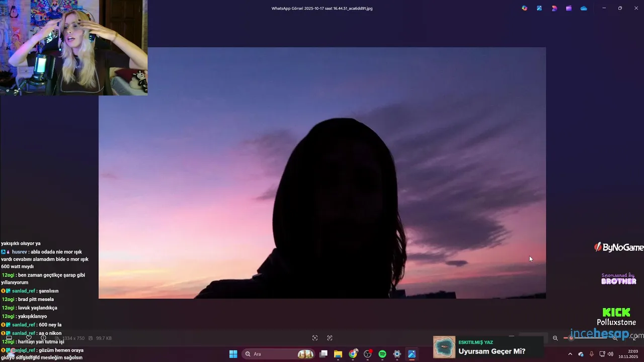Open Copilot from the Photos title bar
This screenshot has height=362, width=644.
(524, 8)
